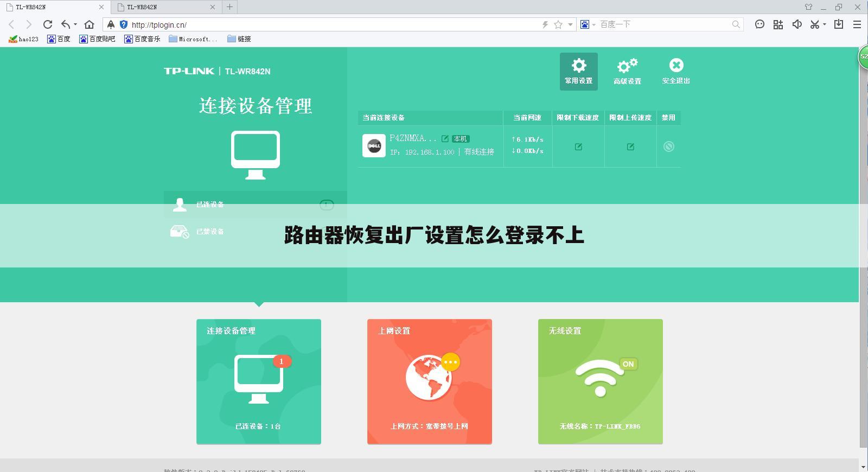Switch to the second TL-WR842N tab
This screenshot has height=472, width=868.
(165, 7)
